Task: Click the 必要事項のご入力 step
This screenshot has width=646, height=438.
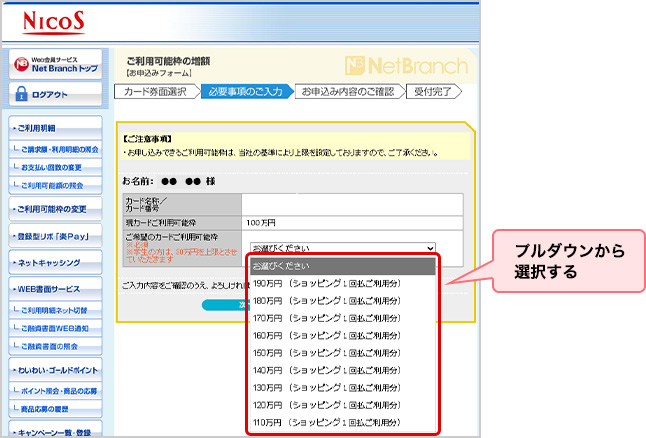Action: (246, 91)
